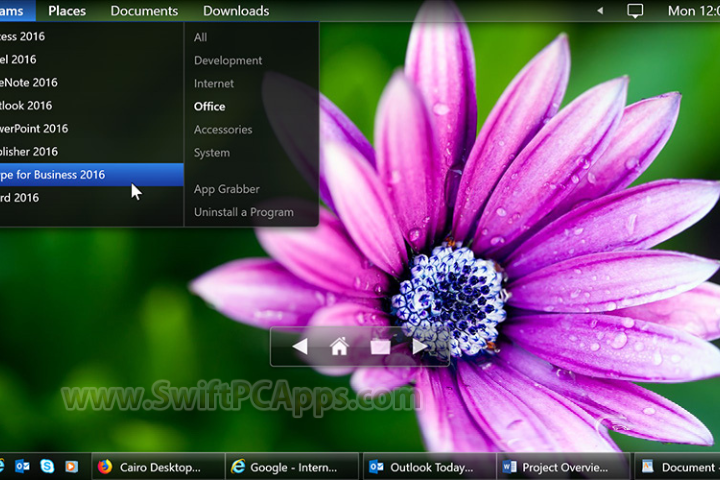
Task: Launch PowerPoint 2016 from the programs list
Action: 91,129
